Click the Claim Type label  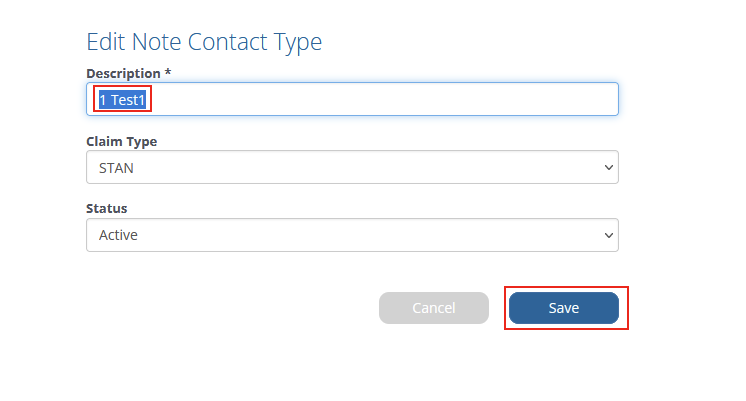[x=121, y=142]
